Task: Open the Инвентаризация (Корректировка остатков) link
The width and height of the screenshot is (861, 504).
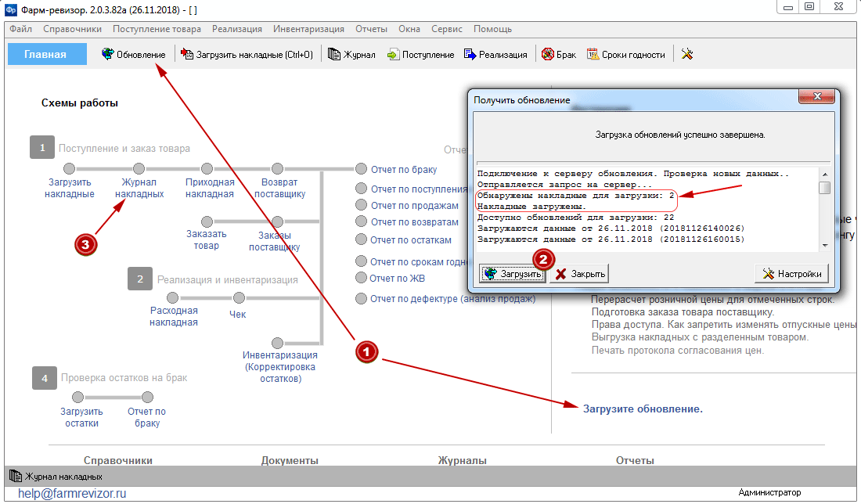Action: (x=280, y=367)
